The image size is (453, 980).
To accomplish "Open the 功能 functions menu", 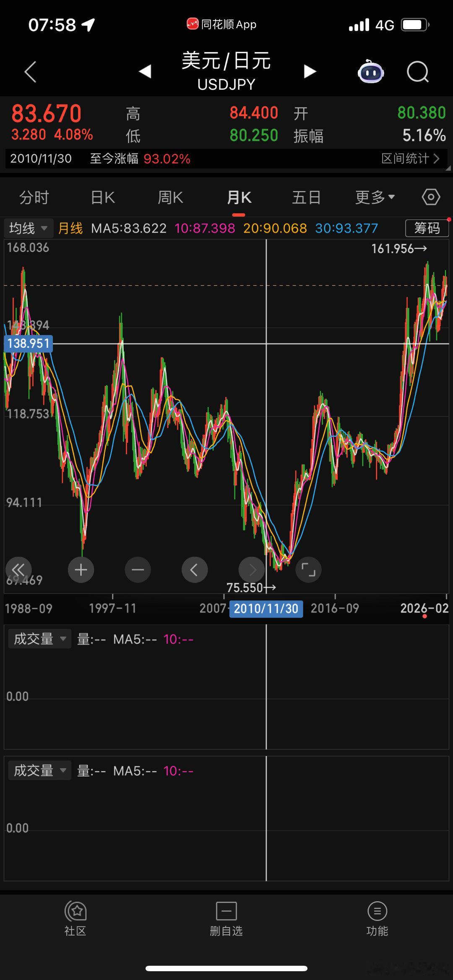I will [x=377, y=919].
